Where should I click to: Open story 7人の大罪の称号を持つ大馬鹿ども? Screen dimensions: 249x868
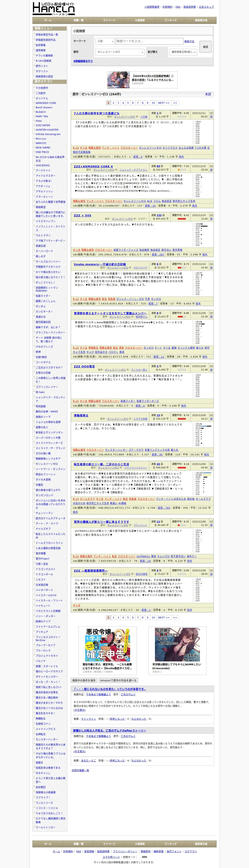[x=97, y=113]
